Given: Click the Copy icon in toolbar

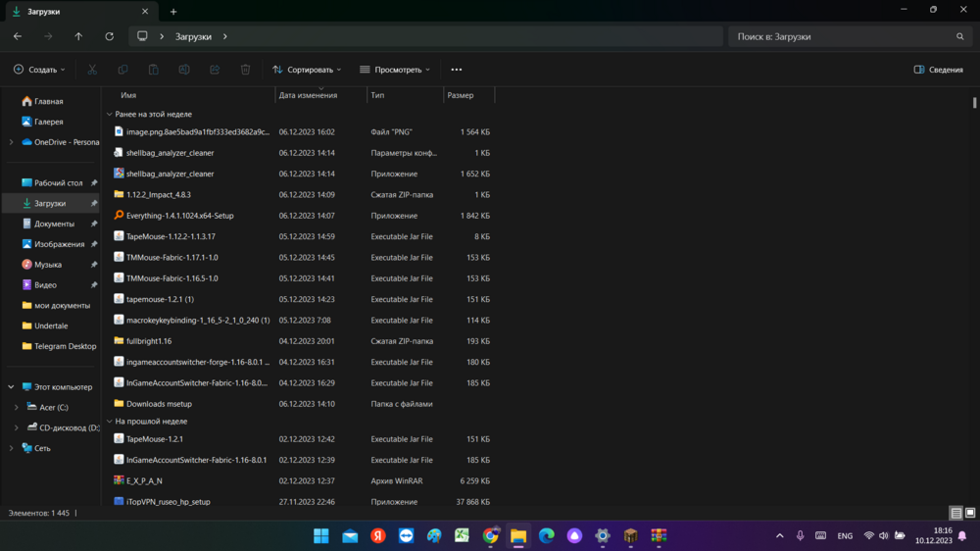Looking at the screenshot, I should tap(123, 70).
